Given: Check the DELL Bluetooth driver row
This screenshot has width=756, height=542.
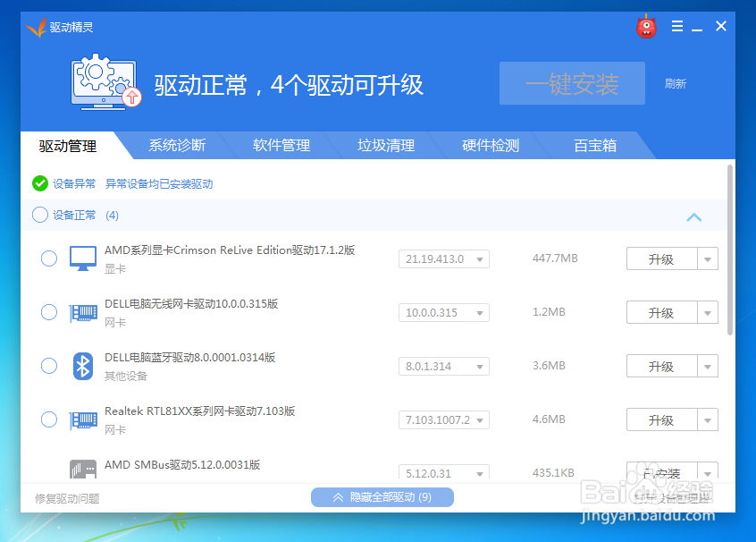Looking at the screenshot, I should [48, 366].
